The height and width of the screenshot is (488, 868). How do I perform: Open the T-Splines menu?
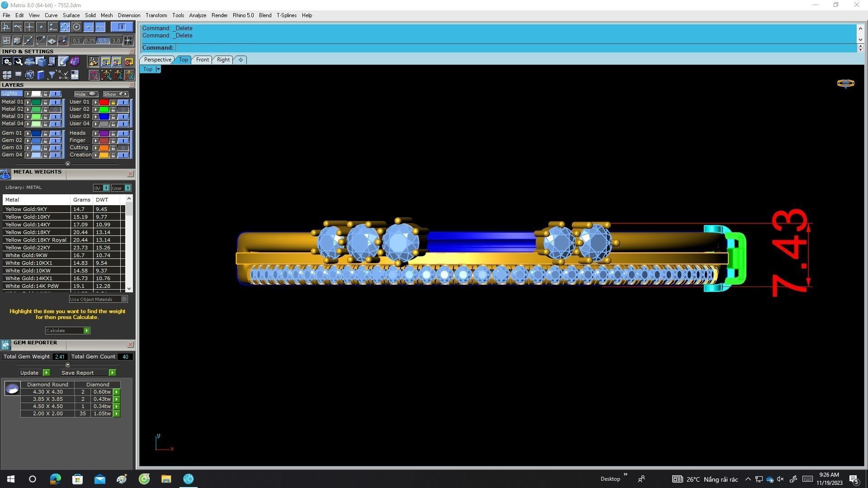coord(286,15)
